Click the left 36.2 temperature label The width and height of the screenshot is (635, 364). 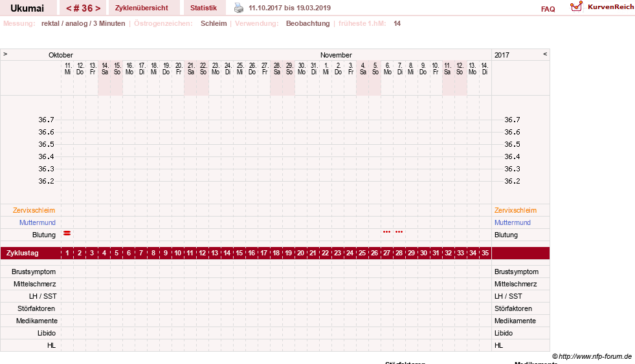(x=46, y=181)
